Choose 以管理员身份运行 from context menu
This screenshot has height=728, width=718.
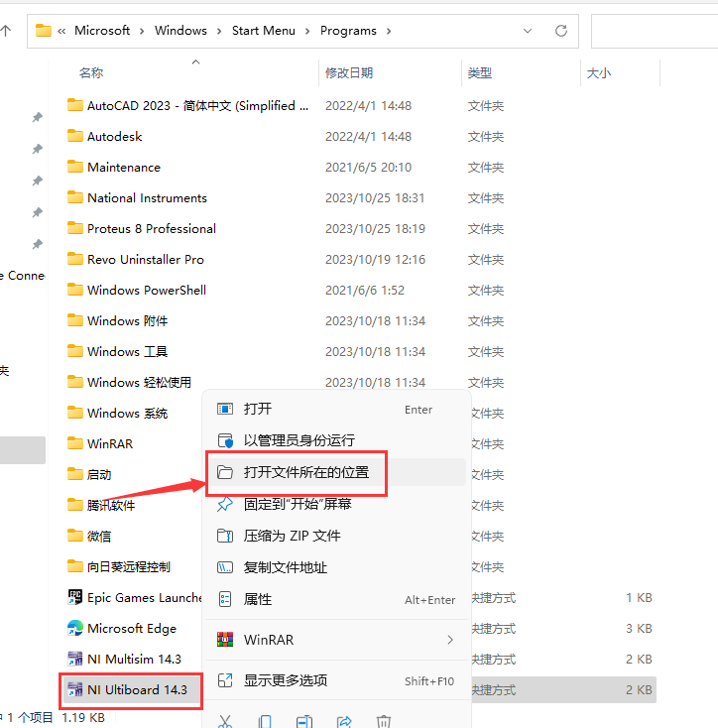pyautogui.click(x=335, y=440)
